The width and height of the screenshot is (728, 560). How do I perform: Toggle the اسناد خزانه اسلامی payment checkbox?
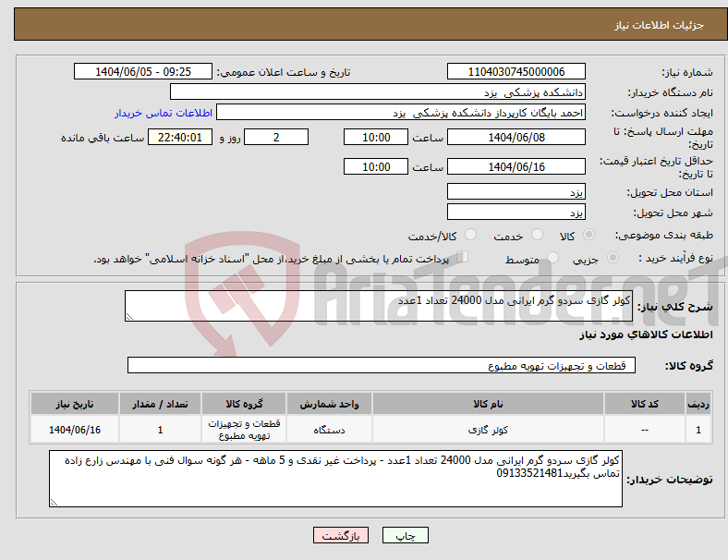point(463,256)
